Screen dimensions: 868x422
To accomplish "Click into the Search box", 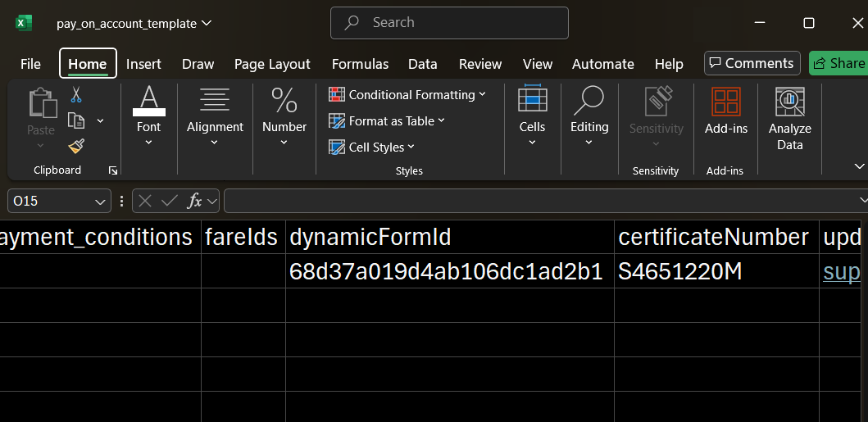I will 449,23.
